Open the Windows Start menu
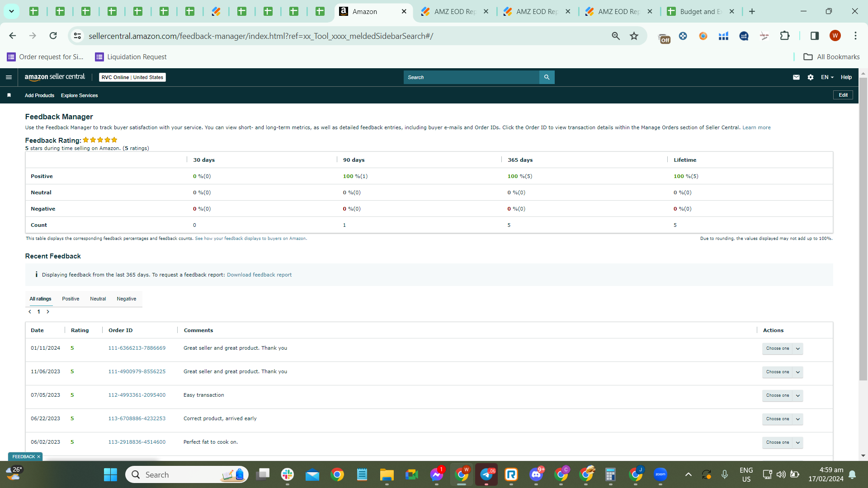This screenshot has height=488, width=868. (x=110, y=474)
